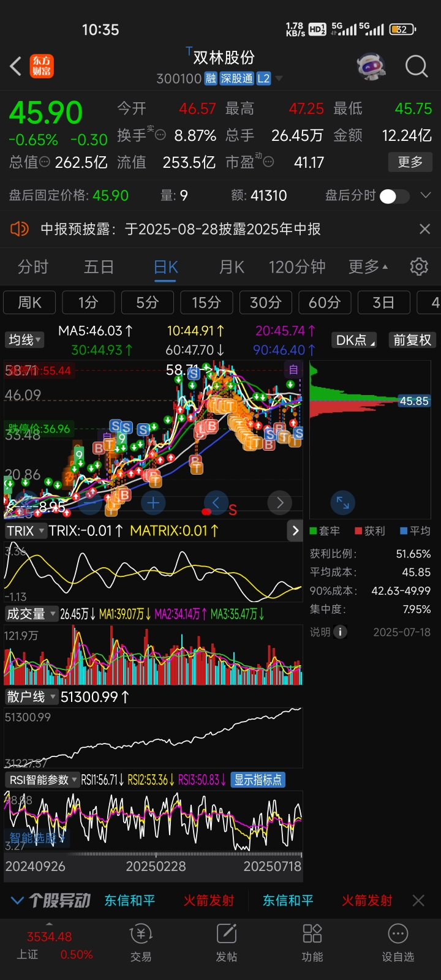Open chart settings gear
This screenshot has width=441, height=980.
click(419, 266)
